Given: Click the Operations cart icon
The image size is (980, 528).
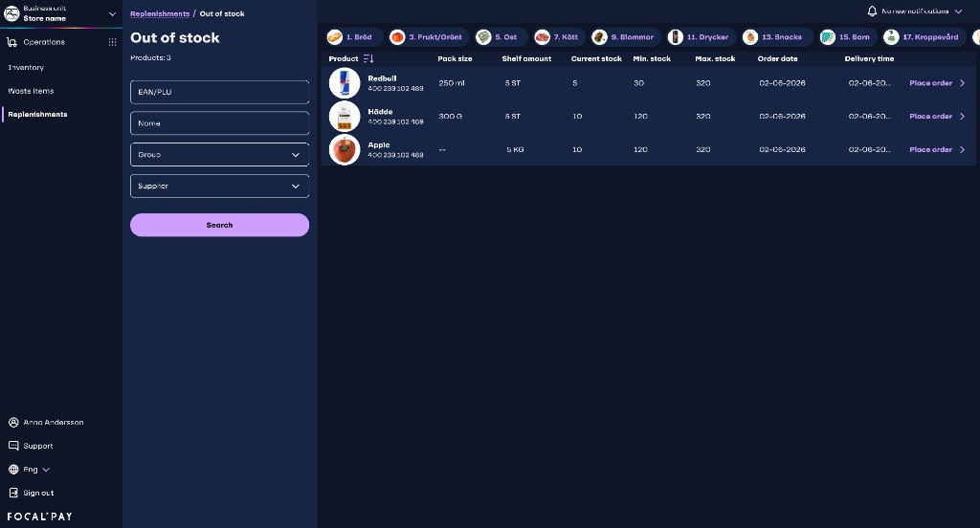Looking at the screenshot, I should tap(11, 42).
